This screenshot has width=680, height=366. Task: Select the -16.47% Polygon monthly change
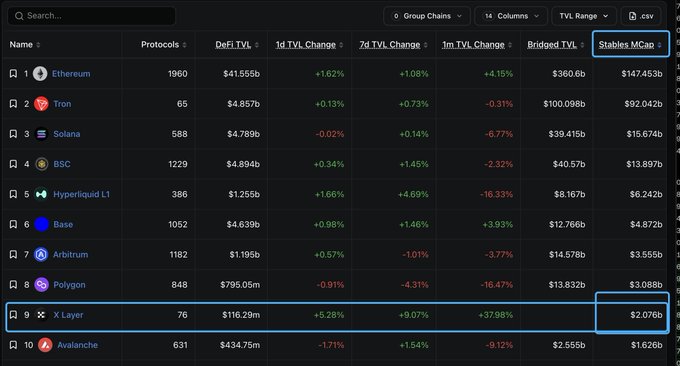(497, 284)
